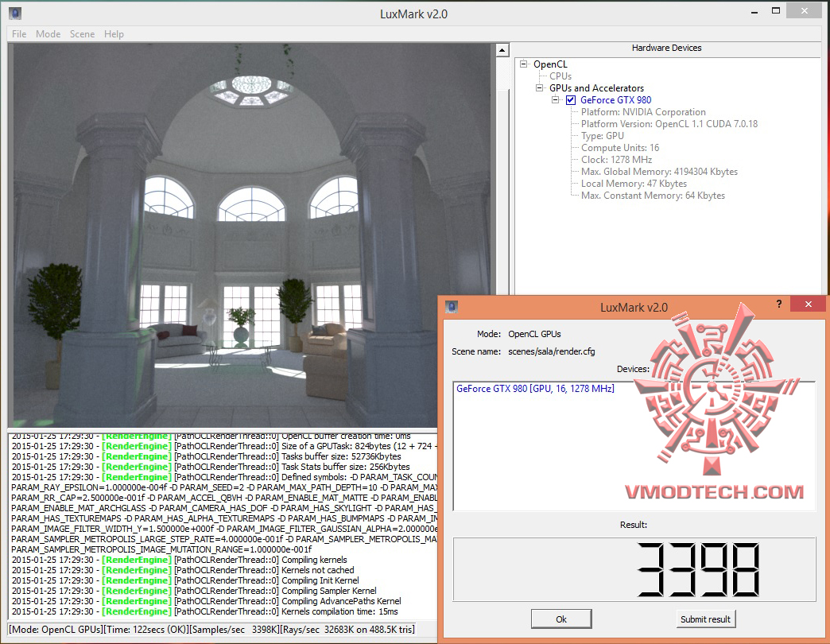
Task: Click the Platform: NVIDIA Corporation row
Action: tap(643, 112)
